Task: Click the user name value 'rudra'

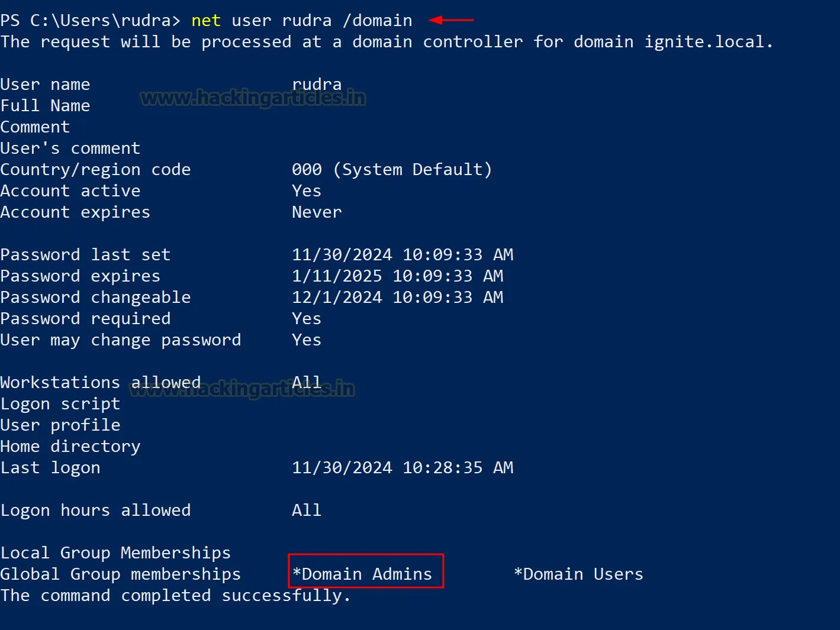Action: tap(317, 85)
